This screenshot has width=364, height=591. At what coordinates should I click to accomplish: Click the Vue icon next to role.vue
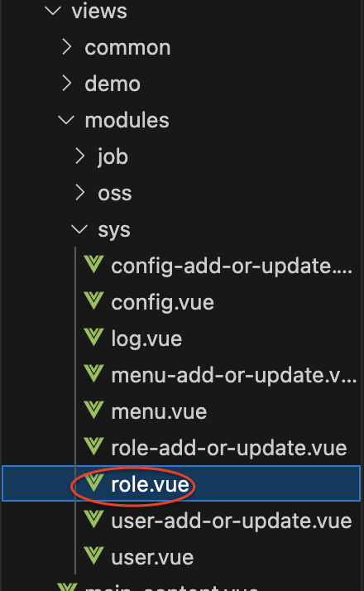click(93, 483)
